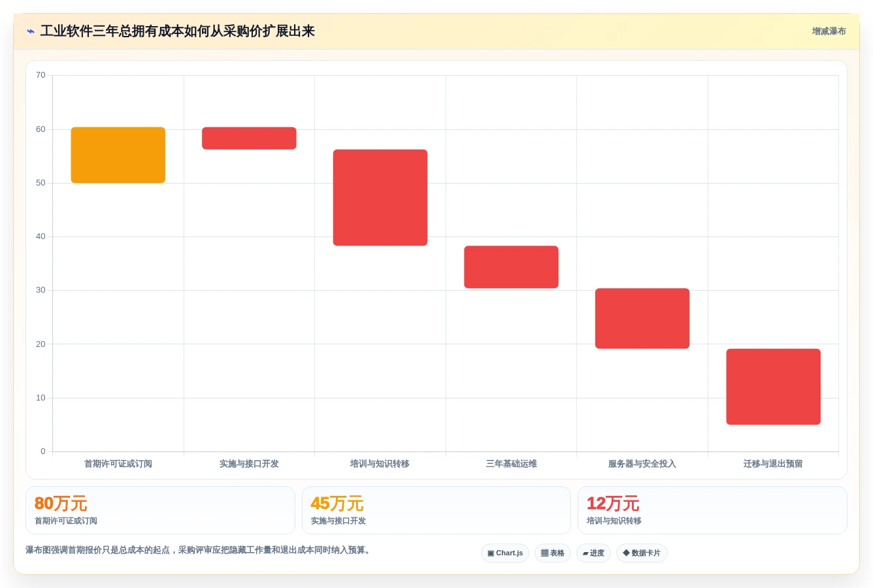Click the lightning icon beside the title
This screenshot has width=873, height=588.
[31, 31]
